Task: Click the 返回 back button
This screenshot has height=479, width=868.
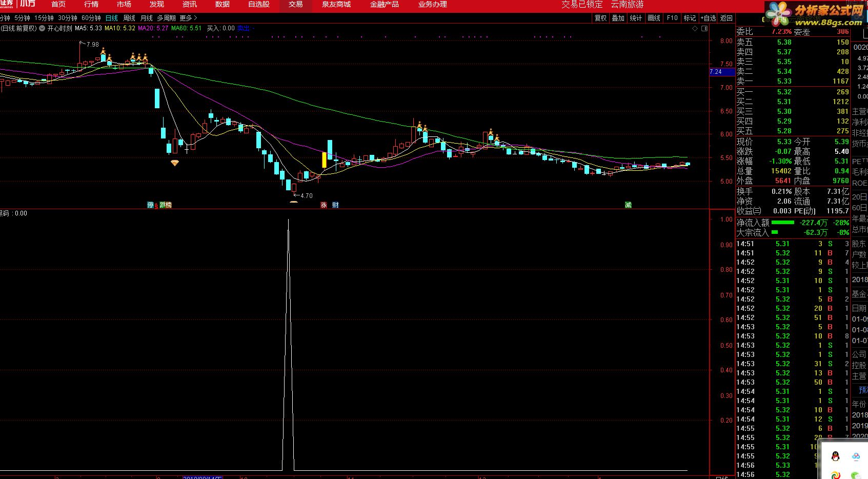Action: [726, 18]
